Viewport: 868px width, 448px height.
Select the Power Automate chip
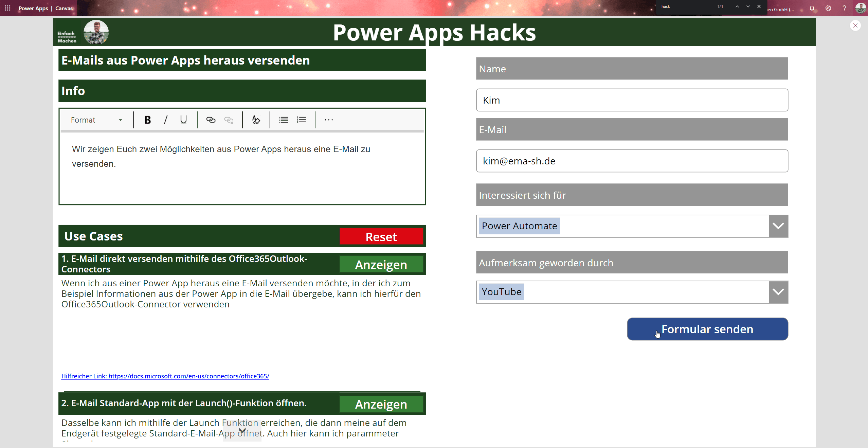tap(519, 226)
